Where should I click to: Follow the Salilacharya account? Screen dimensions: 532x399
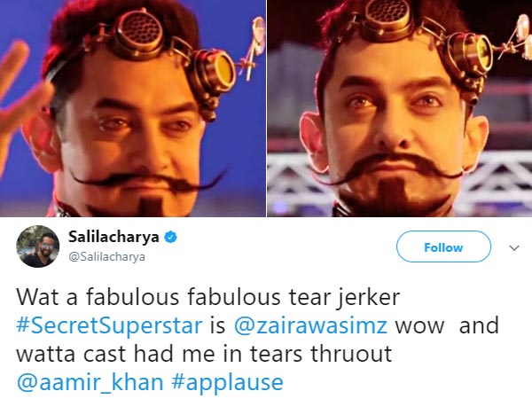click(x=443, y=246)
